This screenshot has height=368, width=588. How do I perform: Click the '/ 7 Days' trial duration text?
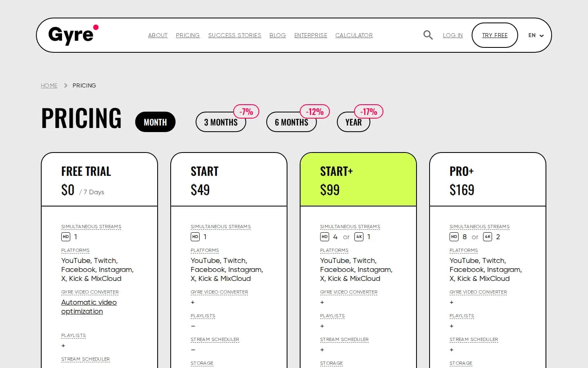92,192
